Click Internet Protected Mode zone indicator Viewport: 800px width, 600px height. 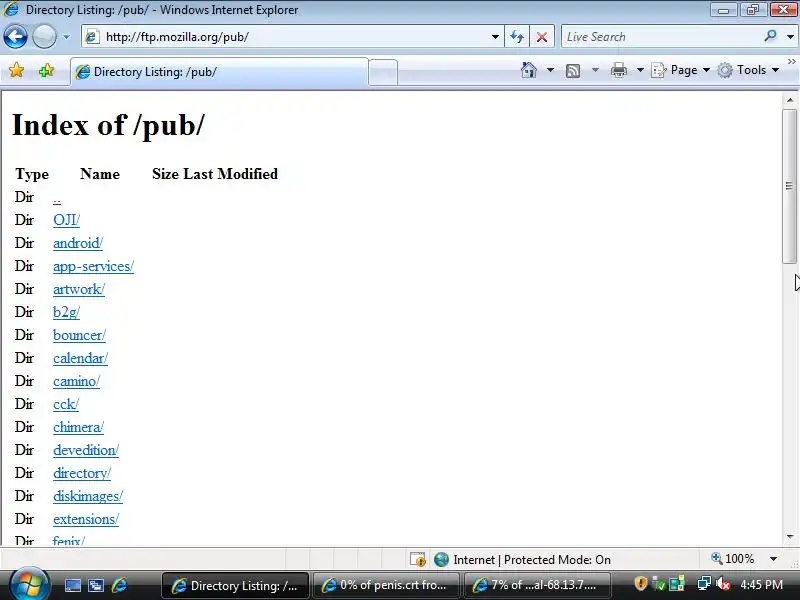pos(522,560)
